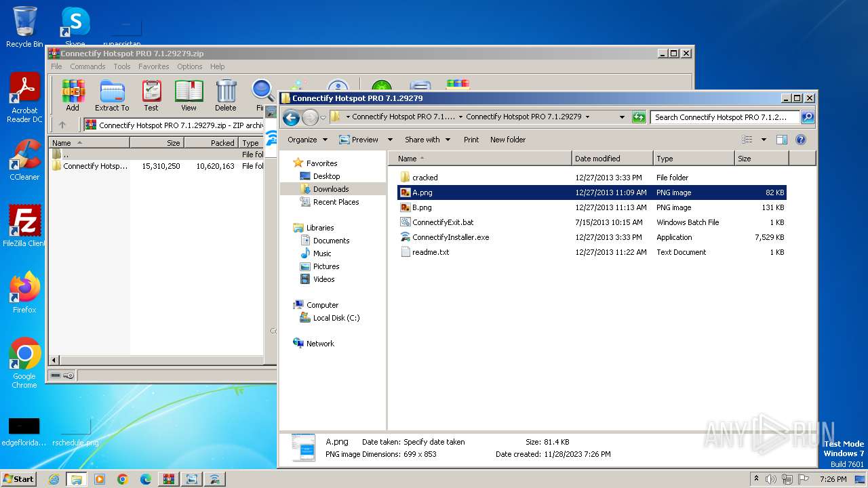Open Tools menu in WinRAR
The image size is (868, 488).
[x=122, y=66]
